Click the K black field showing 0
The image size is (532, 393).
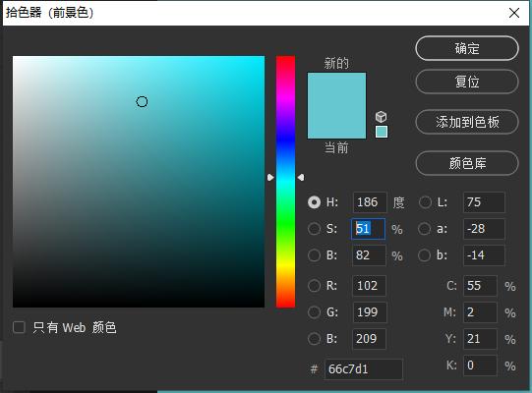pos(480,365)
